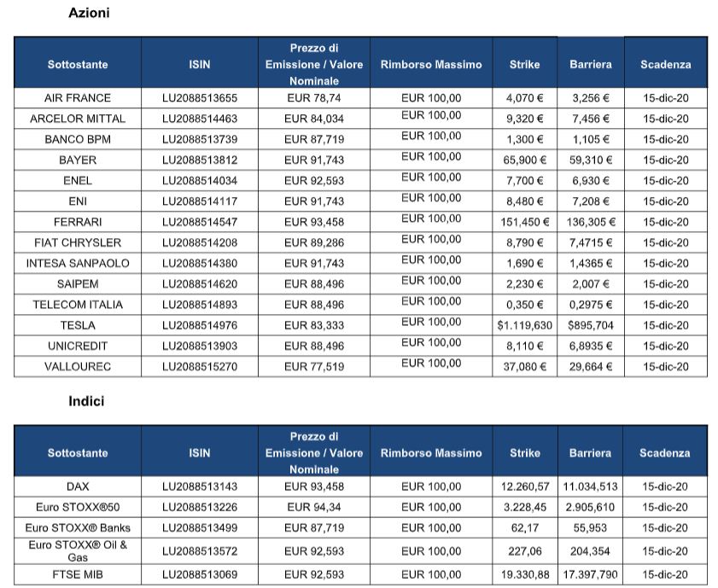718x588 pixels.
Task: Select the TESLA underlying cell
Action: coord(78,325)
